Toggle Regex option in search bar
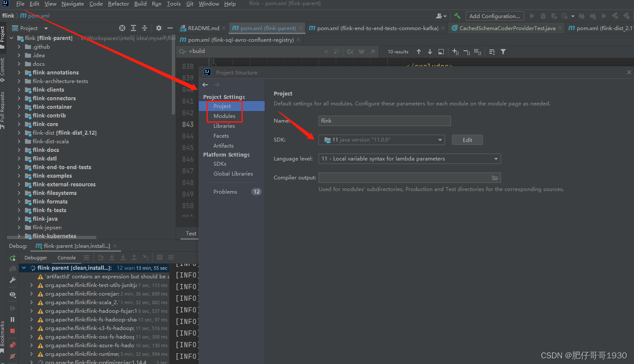 (x=373, y=52)
